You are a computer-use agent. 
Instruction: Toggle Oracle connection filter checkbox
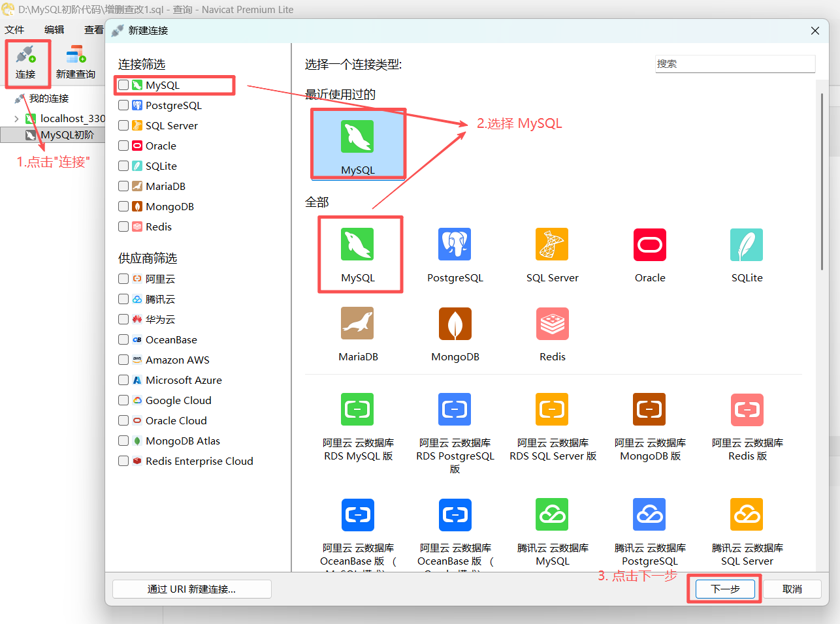click(123, 146)
